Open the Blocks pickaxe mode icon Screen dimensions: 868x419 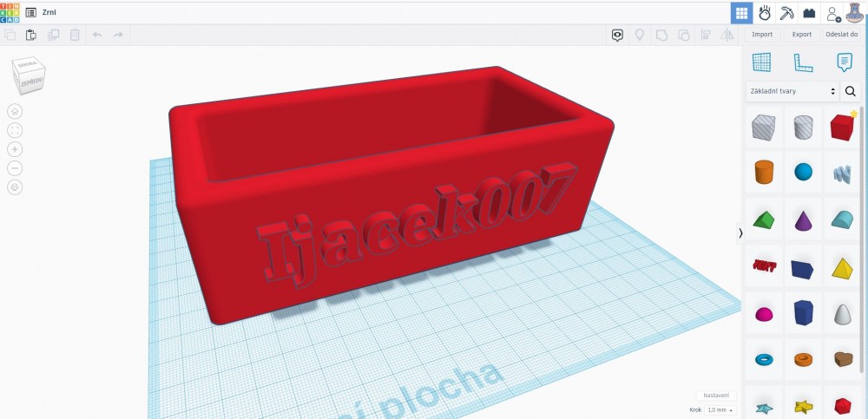[x=786, y=13]
